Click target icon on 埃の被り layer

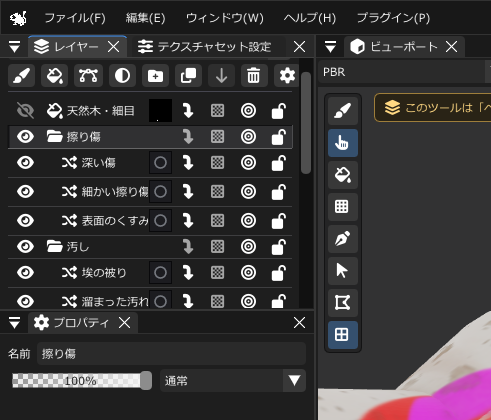tap(248, 273)
